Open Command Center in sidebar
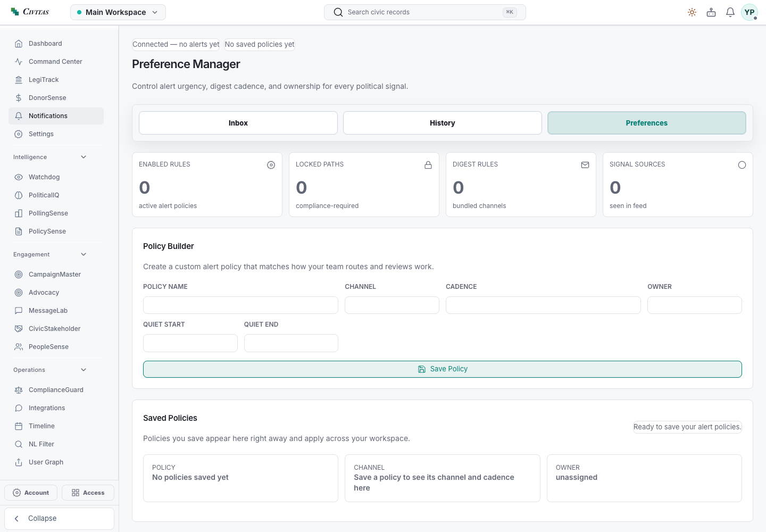The width and height of the screenshot is (766, 532). coord(56,62)
